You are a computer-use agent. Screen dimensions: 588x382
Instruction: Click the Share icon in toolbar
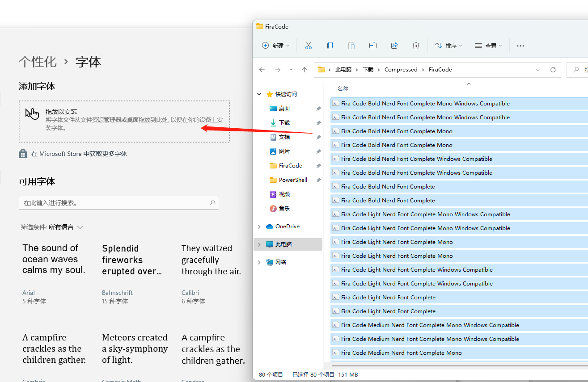(394, 46)
